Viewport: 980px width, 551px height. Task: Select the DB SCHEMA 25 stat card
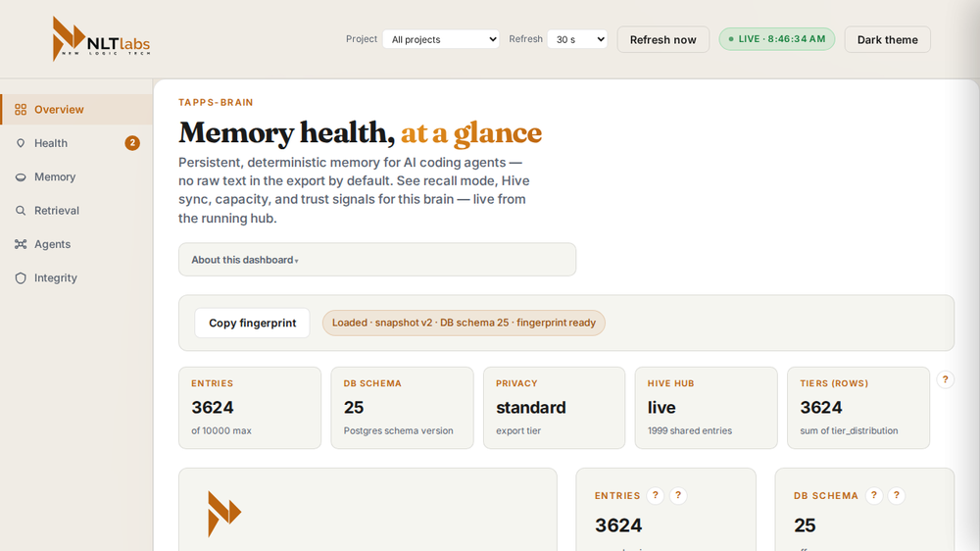(402, 408)
